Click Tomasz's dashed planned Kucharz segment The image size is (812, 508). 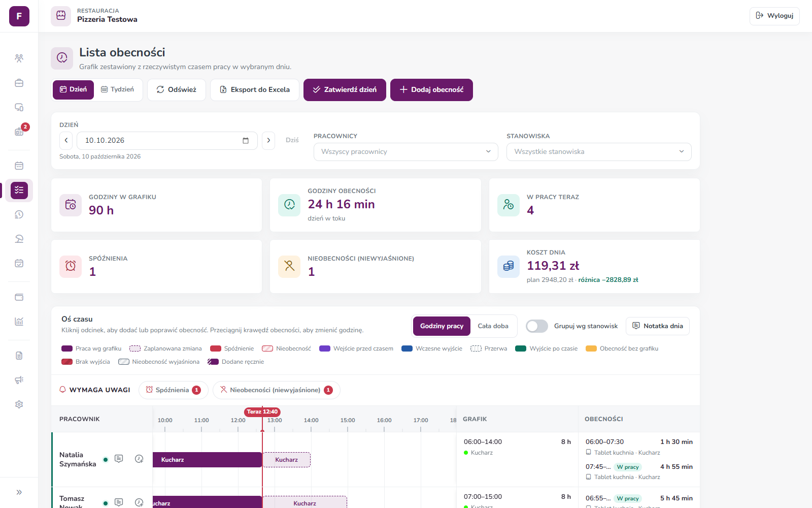(x=305, y=502)
